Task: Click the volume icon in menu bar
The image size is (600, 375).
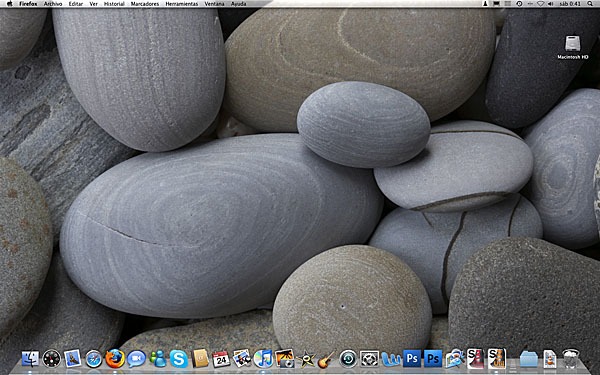Action: tap(551, 4)
